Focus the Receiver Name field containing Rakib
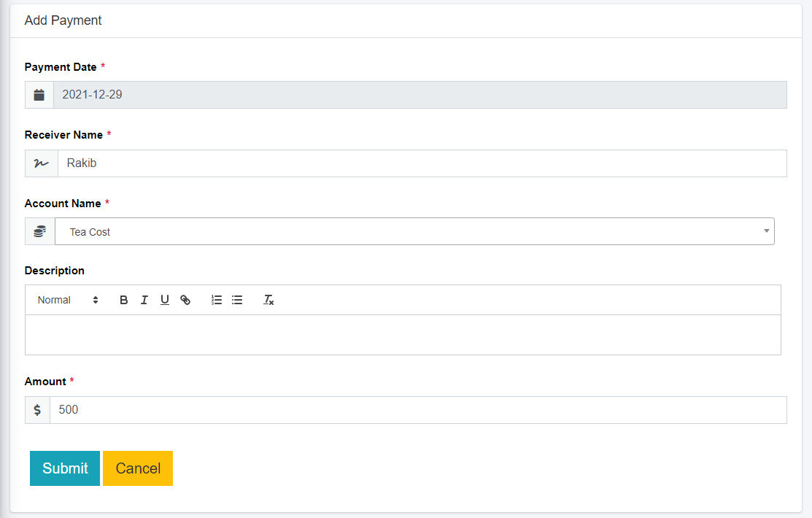The height and width of the screenshot is (518, 812). coord(422,163)
